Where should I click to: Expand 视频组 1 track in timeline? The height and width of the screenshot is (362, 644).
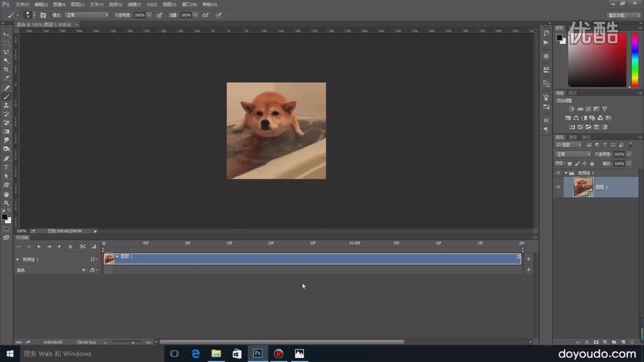click(x=18, y=259)
